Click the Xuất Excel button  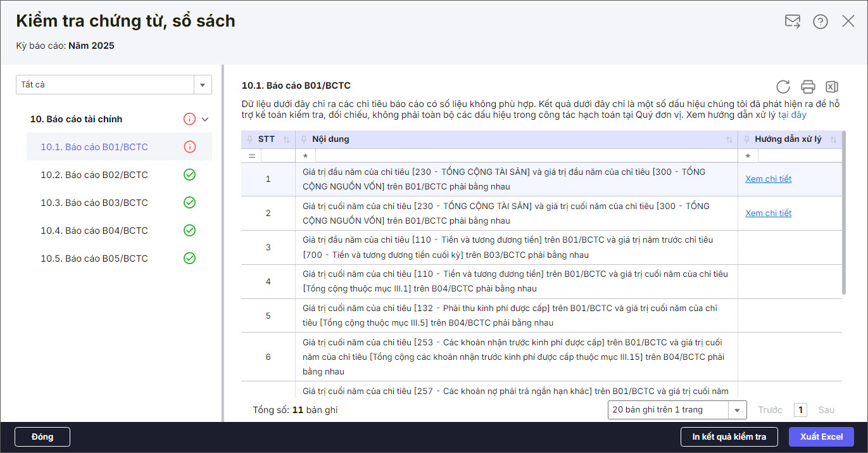point(821,437)
